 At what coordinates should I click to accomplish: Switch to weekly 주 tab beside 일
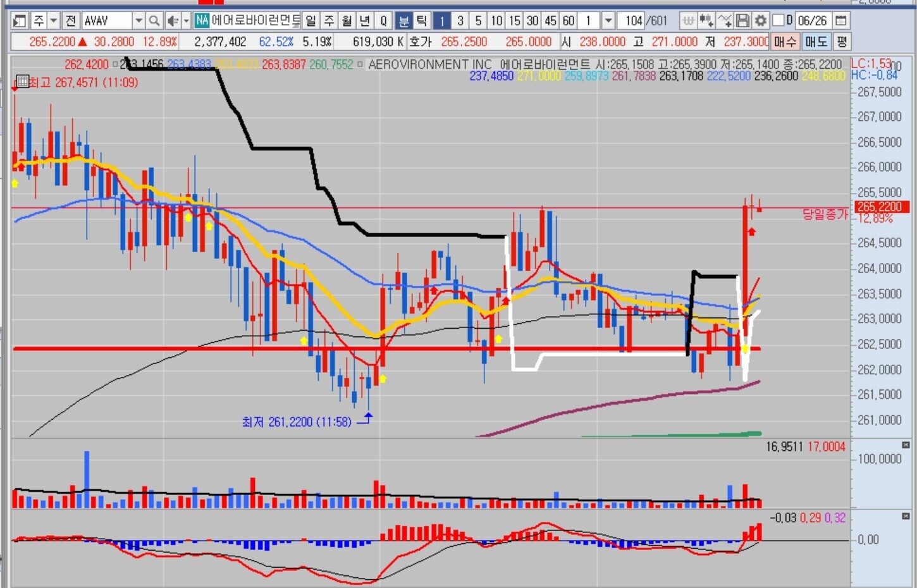(329, 21)
